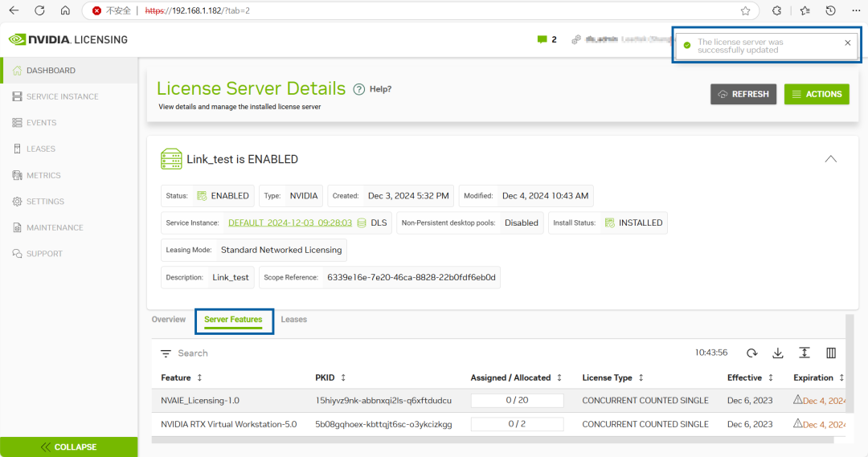This screenshot has height=457, width=868.
Task: Toggle row density of the features table
Action: 805,353
